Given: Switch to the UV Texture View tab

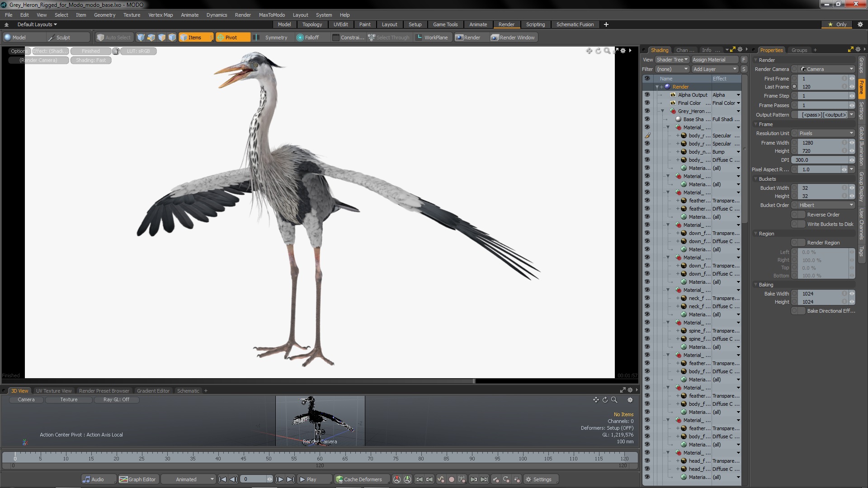Looking at the screenshot, I should tap(54, 391).
